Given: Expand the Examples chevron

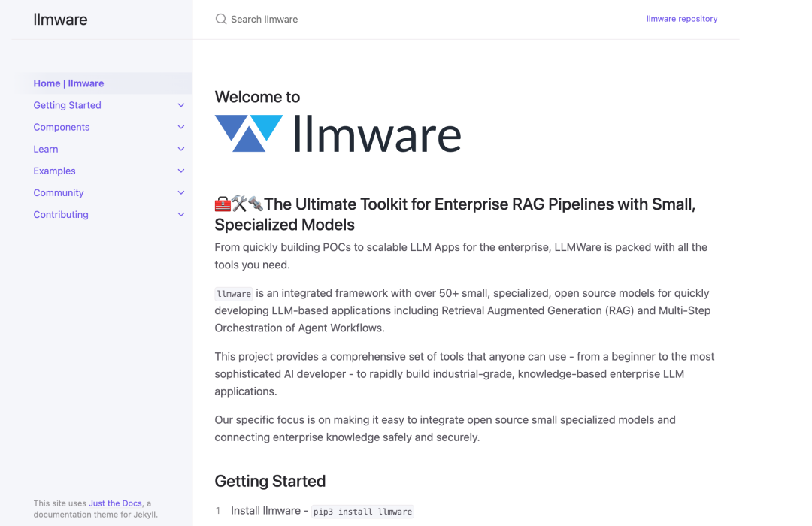Looking at the screenshot, I should pos(181,171).
